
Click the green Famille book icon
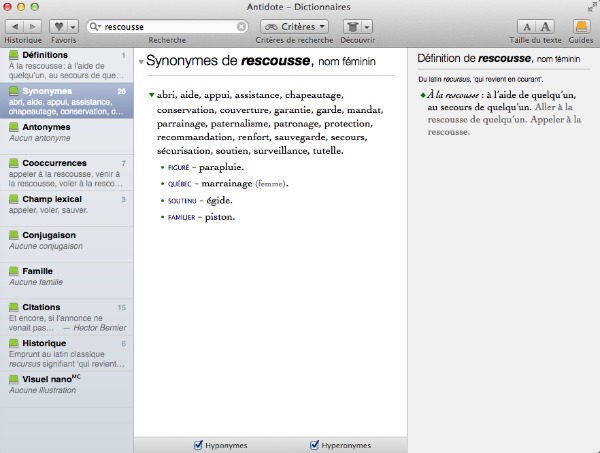point(14,271)
